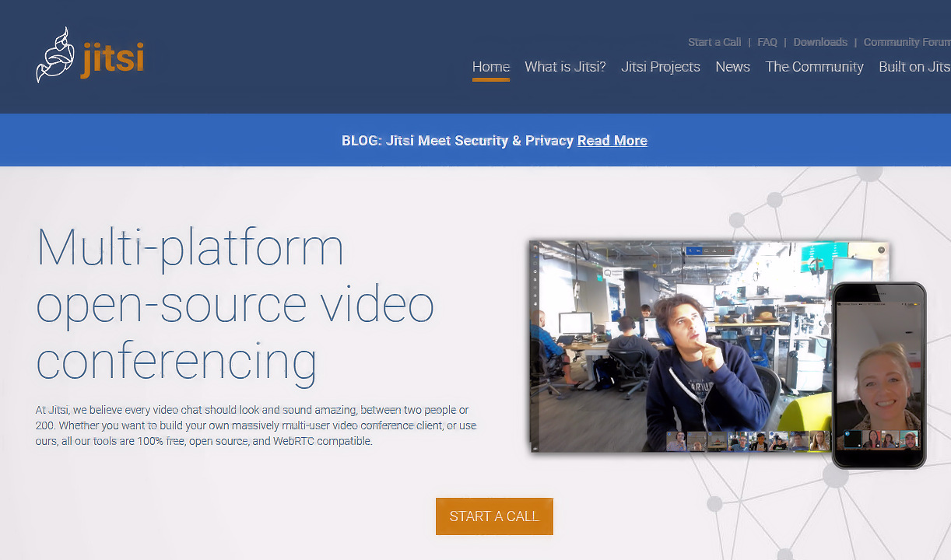Image resolution: width=951 pixels, height=560 pixels.
Task: Click the smartphone video call mockup
Action: (x=878, y=373)
